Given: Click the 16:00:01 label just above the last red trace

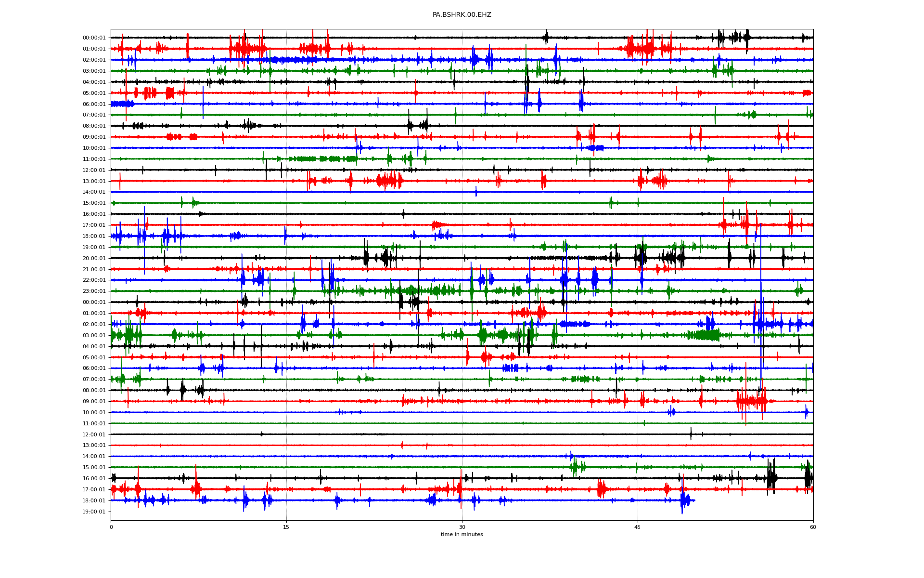Looking at the screenshot, I should coord(94,478).
